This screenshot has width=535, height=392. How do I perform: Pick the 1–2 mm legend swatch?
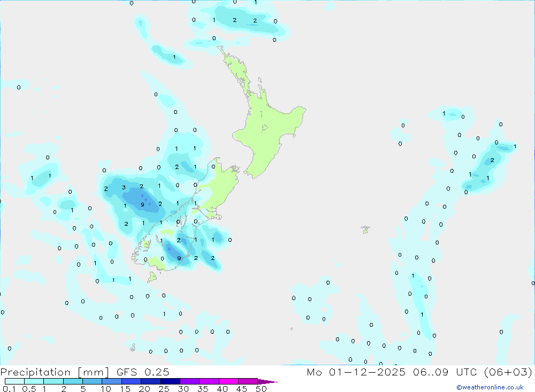click(53, 381)
